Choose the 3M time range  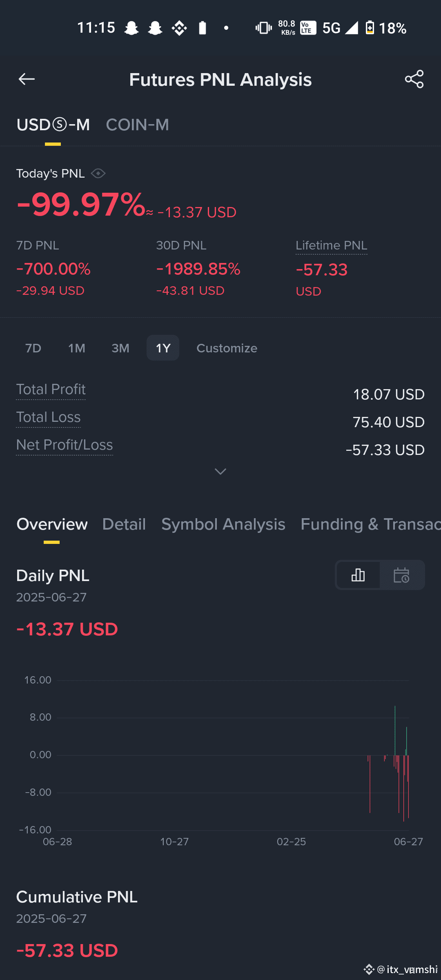(120, 348)
